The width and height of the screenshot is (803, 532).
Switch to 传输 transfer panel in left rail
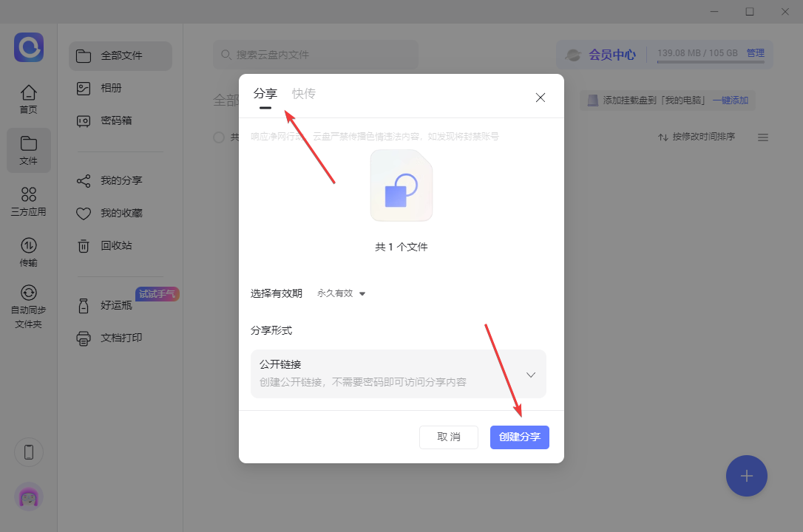28,251
